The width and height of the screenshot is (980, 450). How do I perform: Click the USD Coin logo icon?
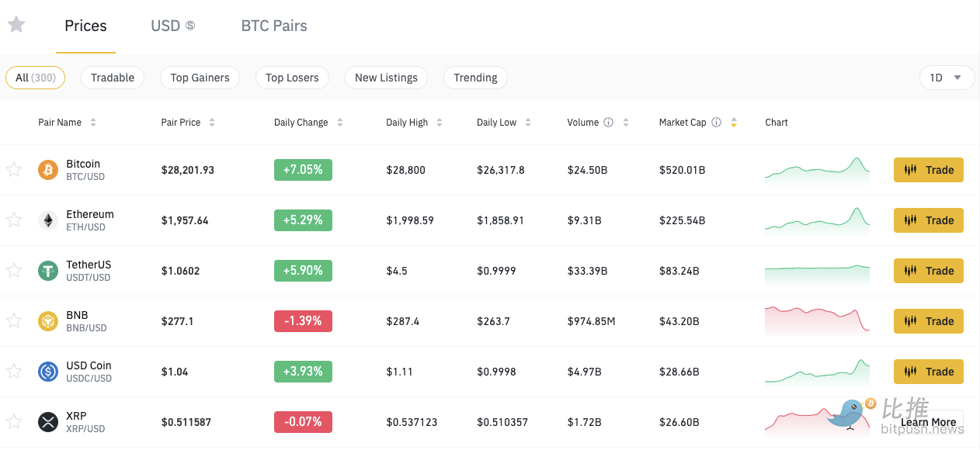pos(48,372)
